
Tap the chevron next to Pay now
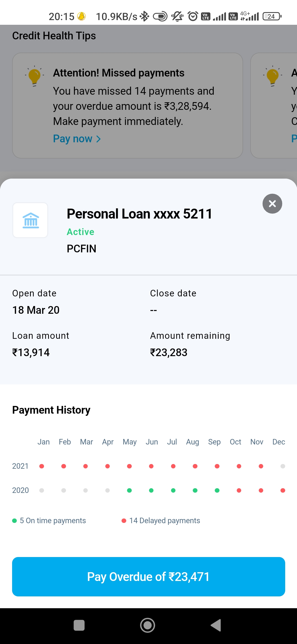(x=98, y=139)
